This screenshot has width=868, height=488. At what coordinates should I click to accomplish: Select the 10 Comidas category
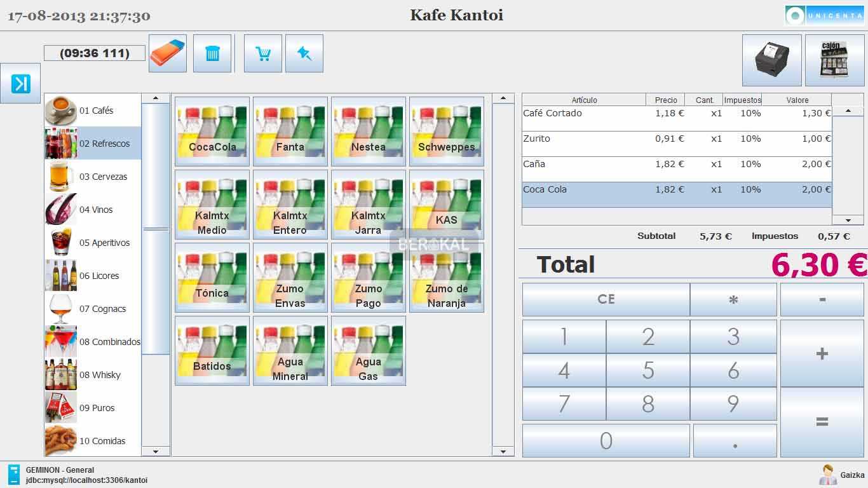pos(93,441)
